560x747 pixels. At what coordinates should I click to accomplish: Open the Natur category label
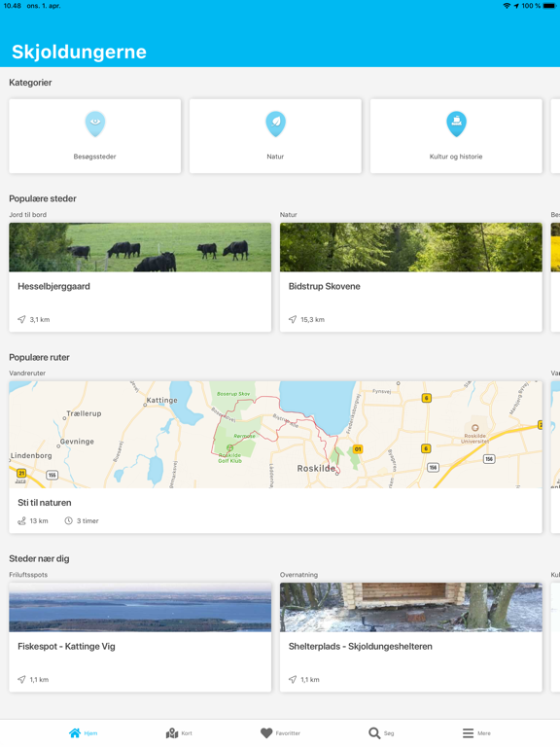[275, 157]
